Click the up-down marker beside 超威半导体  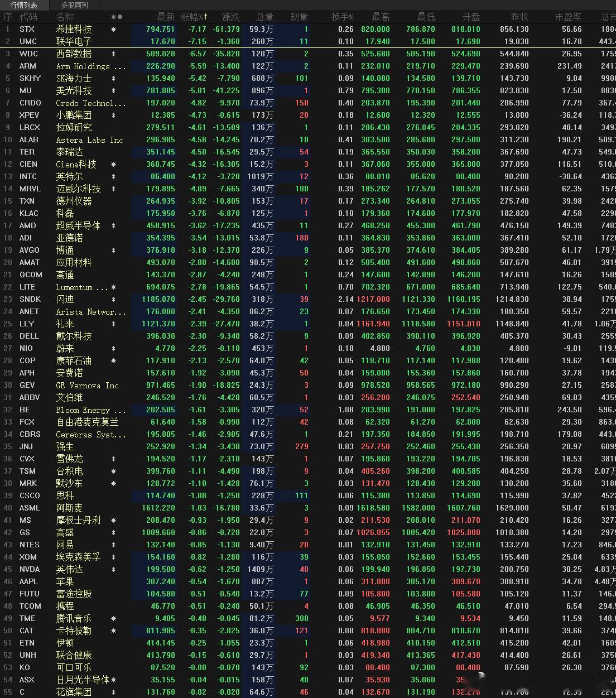click(114, 225)
